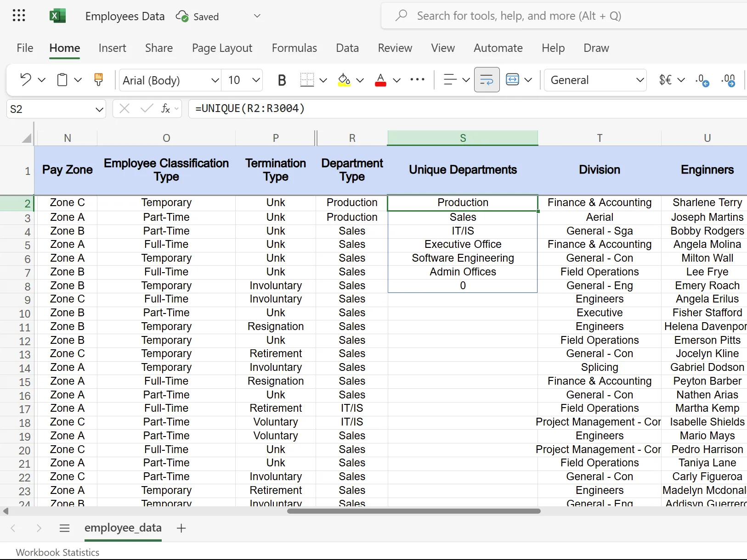Insert a function using the fx icon
The width and height of the screenshot is (747, 560).
click(x=166, y=109)
